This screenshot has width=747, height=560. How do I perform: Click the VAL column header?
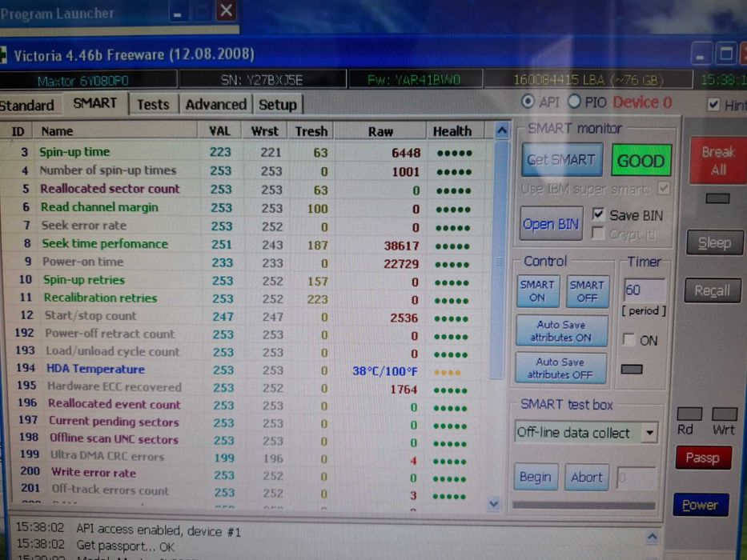[219, 131]
